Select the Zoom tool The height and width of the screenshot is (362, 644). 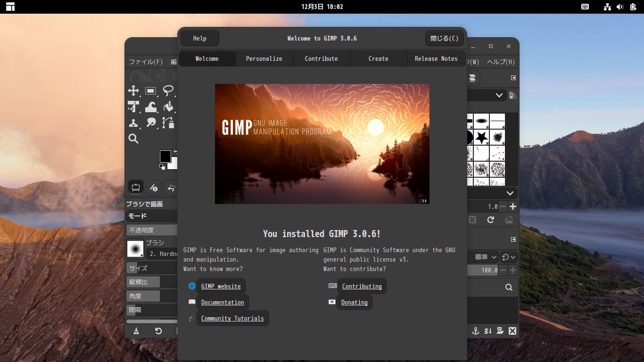(133, 139)
